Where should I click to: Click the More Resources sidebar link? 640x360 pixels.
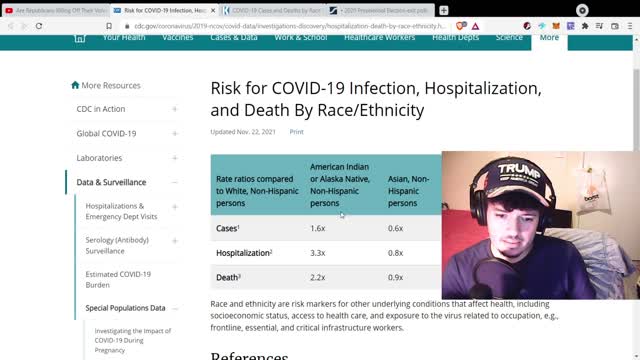click(106, 85)
